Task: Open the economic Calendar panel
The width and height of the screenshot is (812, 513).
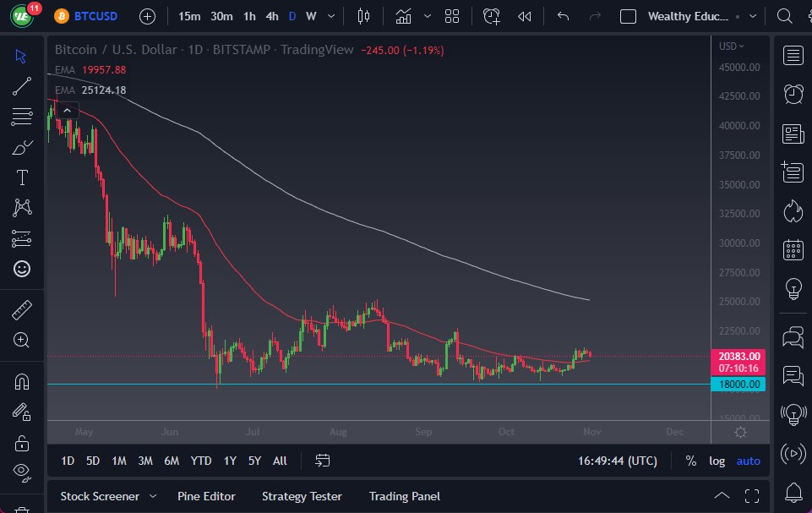Action: click(x=793, y=250)
